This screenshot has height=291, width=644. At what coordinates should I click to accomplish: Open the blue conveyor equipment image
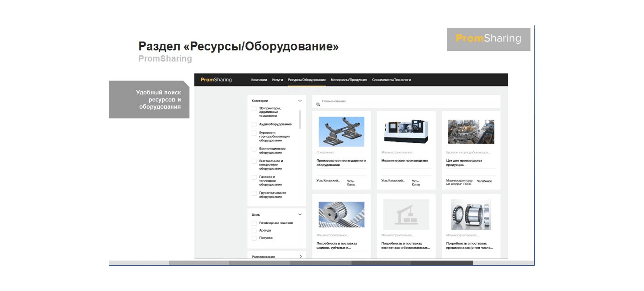click(341, 132)
